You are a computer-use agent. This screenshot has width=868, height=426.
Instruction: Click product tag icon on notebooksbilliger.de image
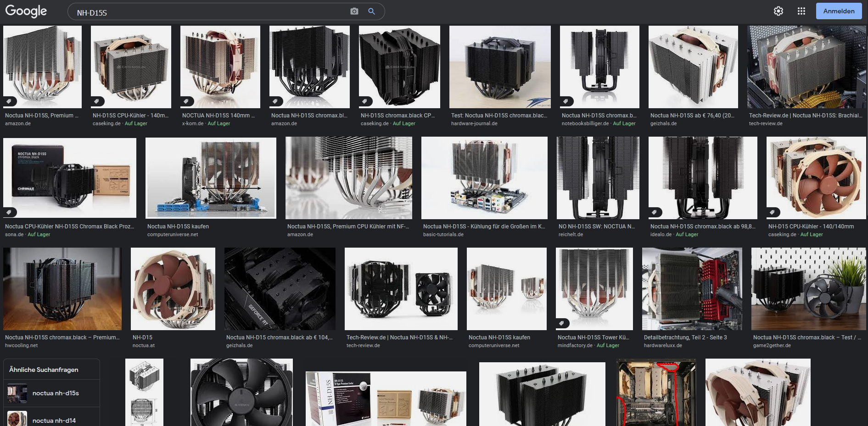(x=566, y=101)
